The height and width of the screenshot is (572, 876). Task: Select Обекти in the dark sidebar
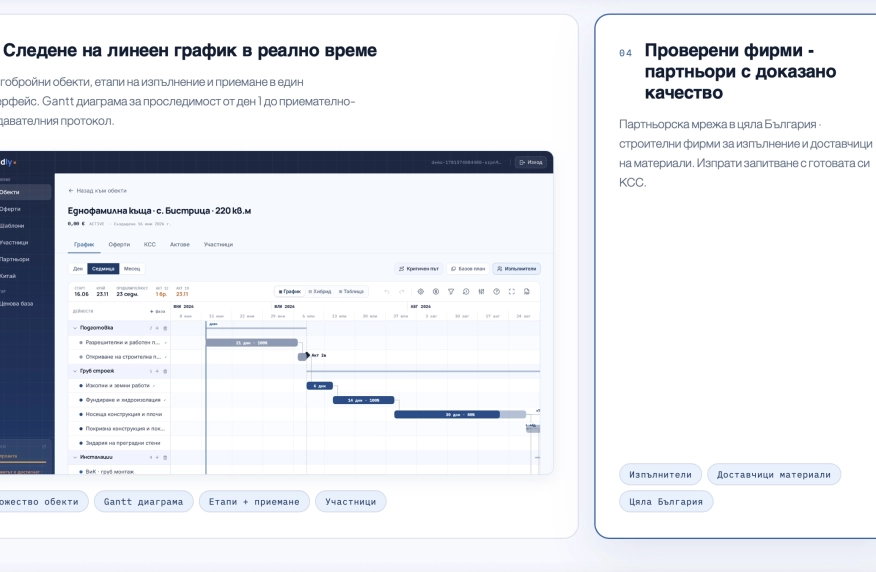[x=25, y=192]
